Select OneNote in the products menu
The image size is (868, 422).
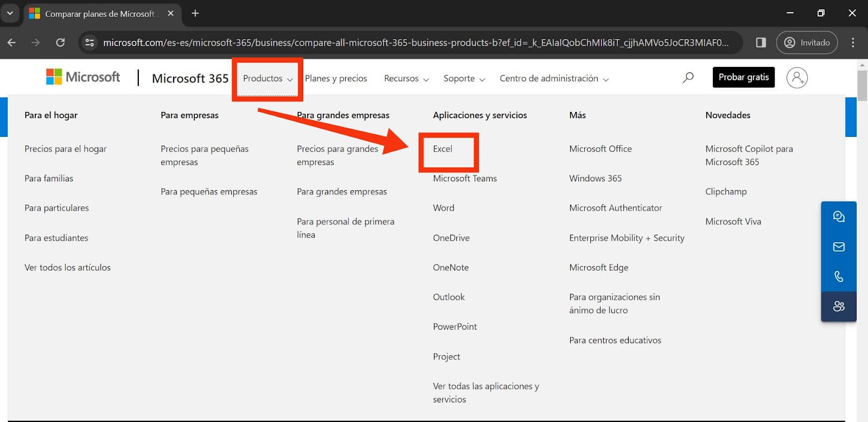450,267
